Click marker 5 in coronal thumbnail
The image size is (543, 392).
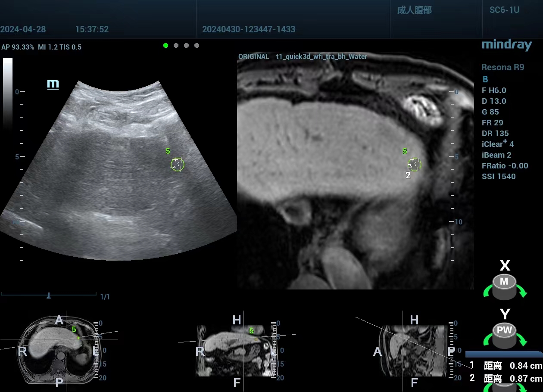[x=252, y=331]
